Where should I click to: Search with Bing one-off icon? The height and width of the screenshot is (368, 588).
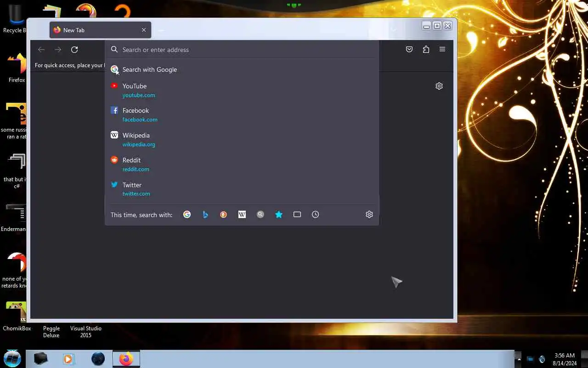tap(205, 214)
